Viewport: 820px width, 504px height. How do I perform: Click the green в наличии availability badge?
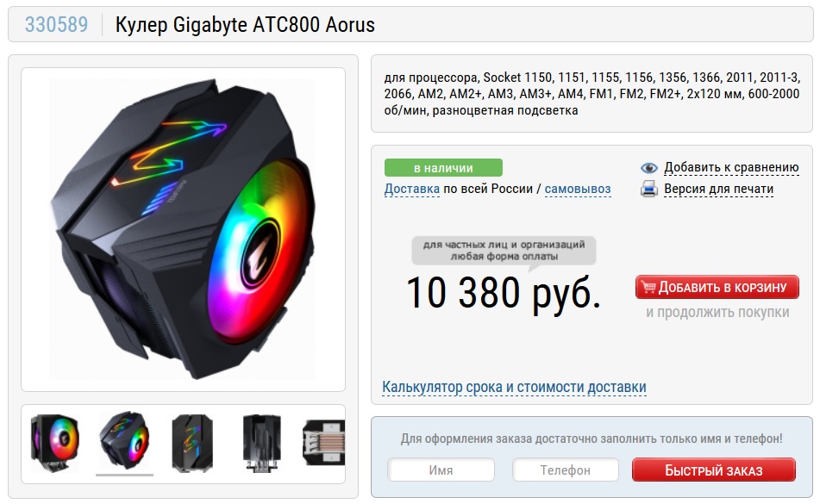pos(443,168)
